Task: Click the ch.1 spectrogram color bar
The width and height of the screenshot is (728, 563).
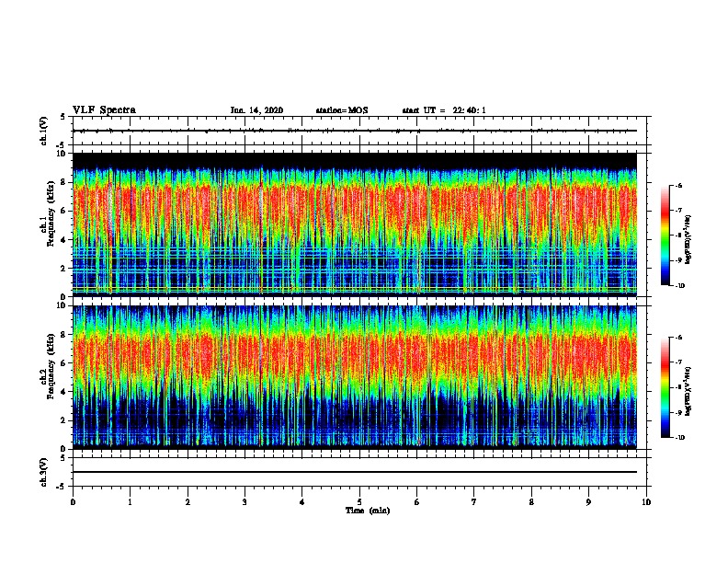Action: 665,236
